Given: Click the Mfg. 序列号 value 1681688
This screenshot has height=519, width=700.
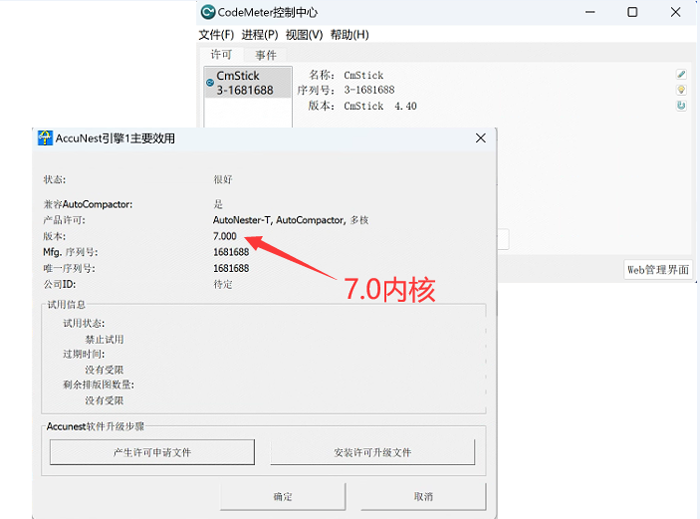Looking at the screenshot, I should (231, 252).
